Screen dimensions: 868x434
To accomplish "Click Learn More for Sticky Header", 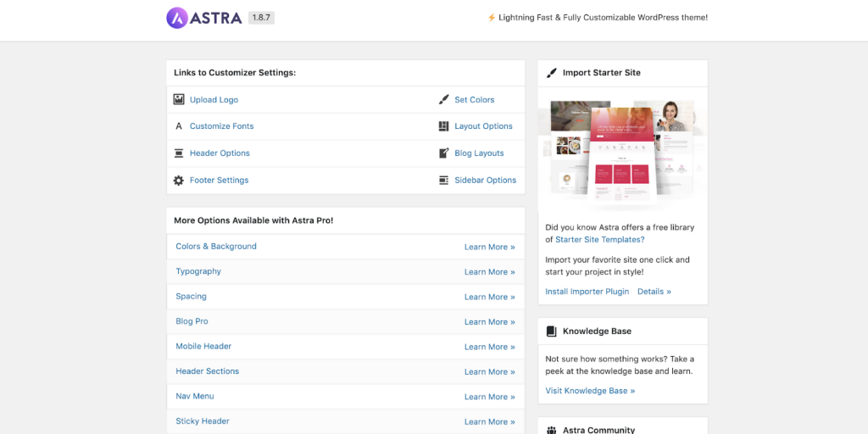I will point(489,422).
